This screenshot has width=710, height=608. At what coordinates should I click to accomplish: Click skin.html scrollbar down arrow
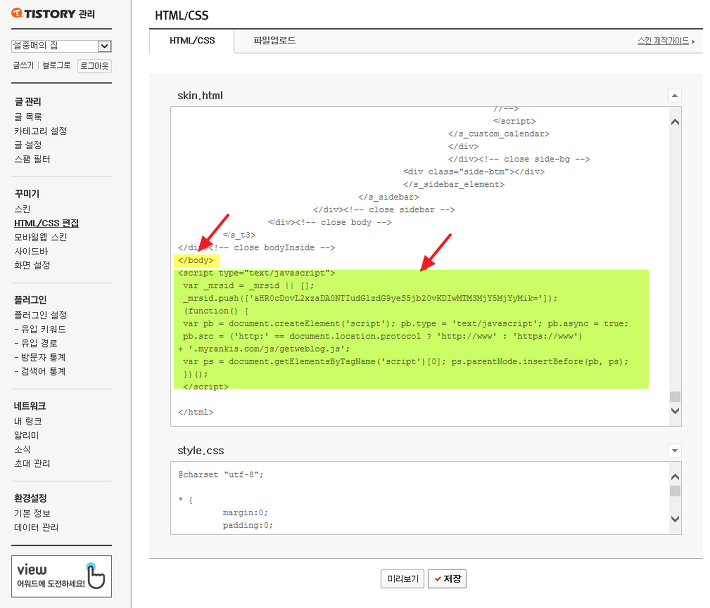675,411
